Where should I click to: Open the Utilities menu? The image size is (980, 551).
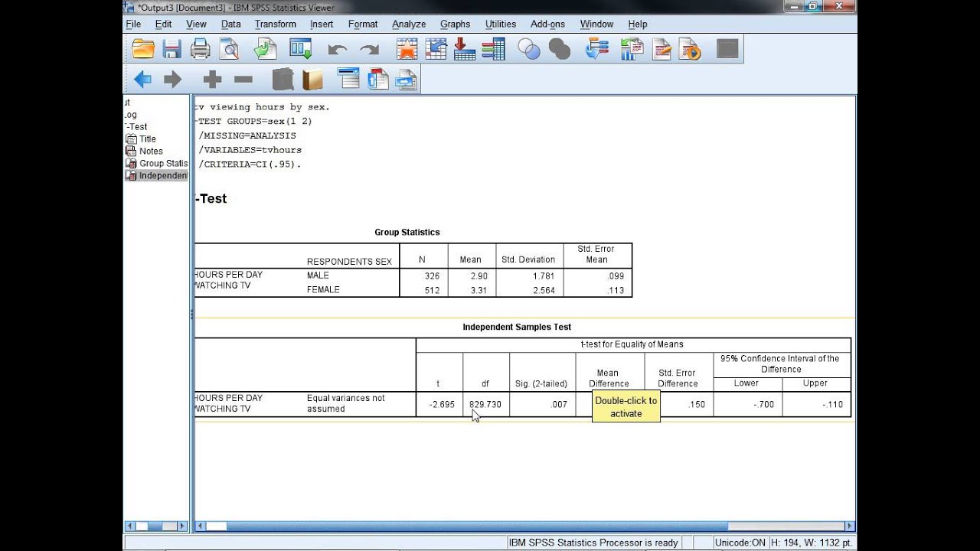[x=500, y=24]
